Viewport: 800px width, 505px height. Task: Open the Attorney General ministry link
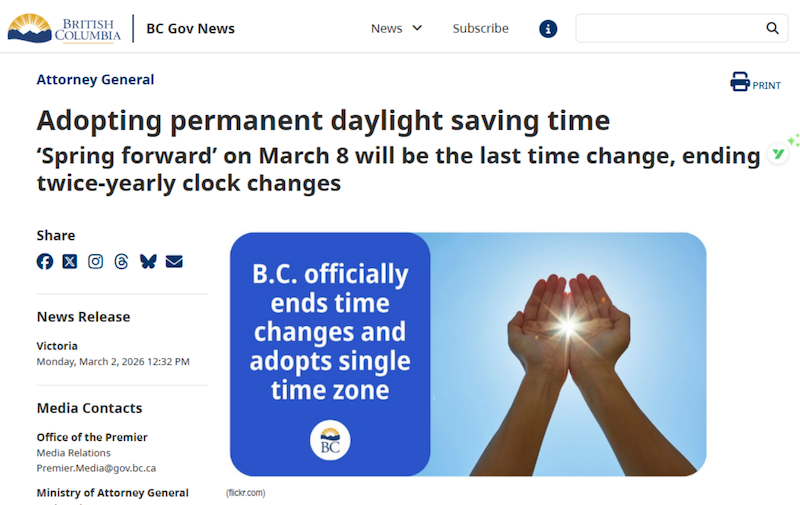(x=95, y=80)
